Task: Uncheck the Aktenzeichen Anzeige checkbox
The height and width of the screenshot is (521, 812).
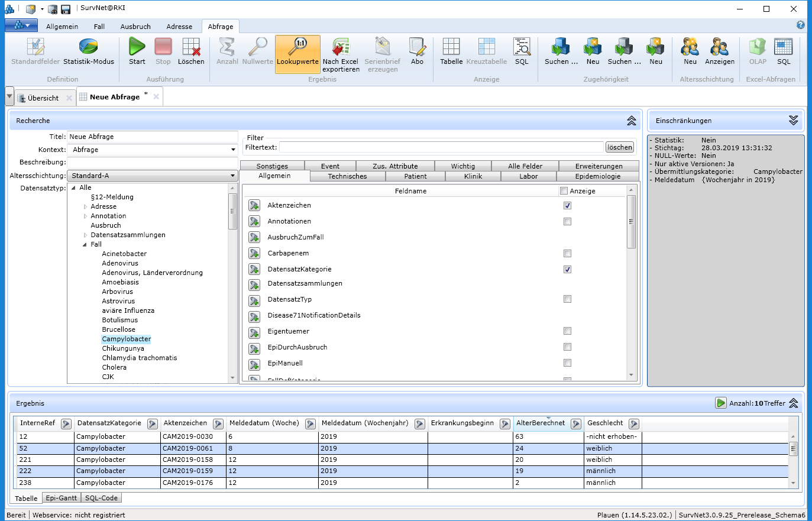Action: (x=567, y=206)
